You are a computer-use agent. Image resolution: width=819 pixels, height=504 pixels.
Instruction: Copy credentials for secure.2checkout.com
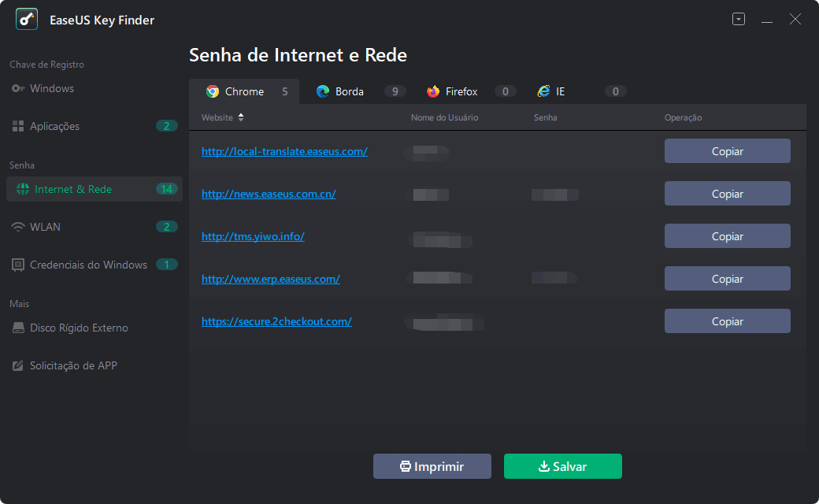(727, 321)
